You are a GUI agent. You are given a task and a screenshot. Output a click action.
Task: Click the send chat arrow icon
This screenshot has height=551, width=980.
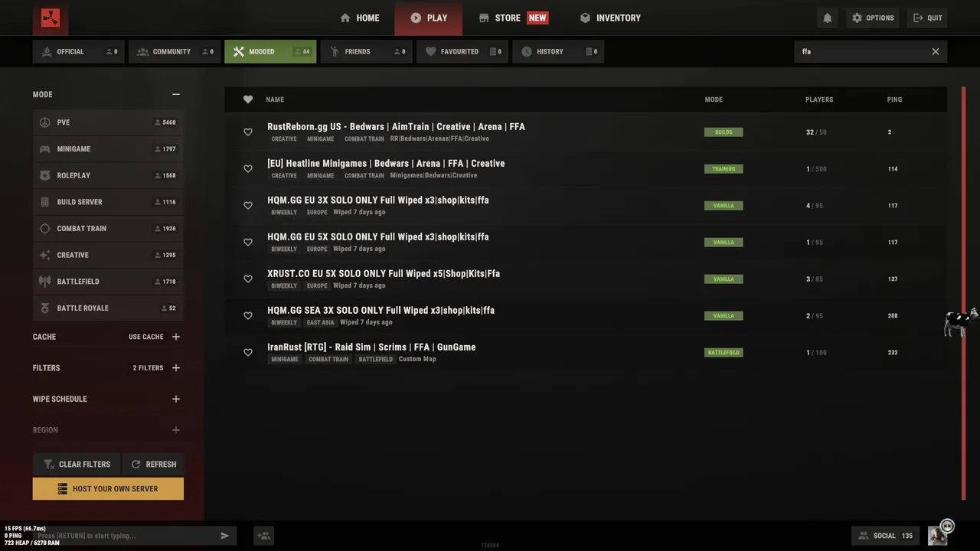[224, 536]
